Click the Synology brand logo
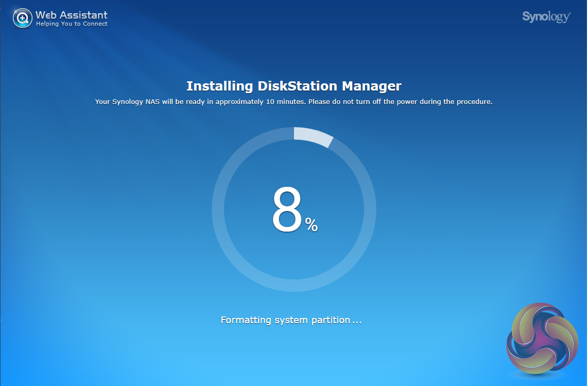 point(546,17)
